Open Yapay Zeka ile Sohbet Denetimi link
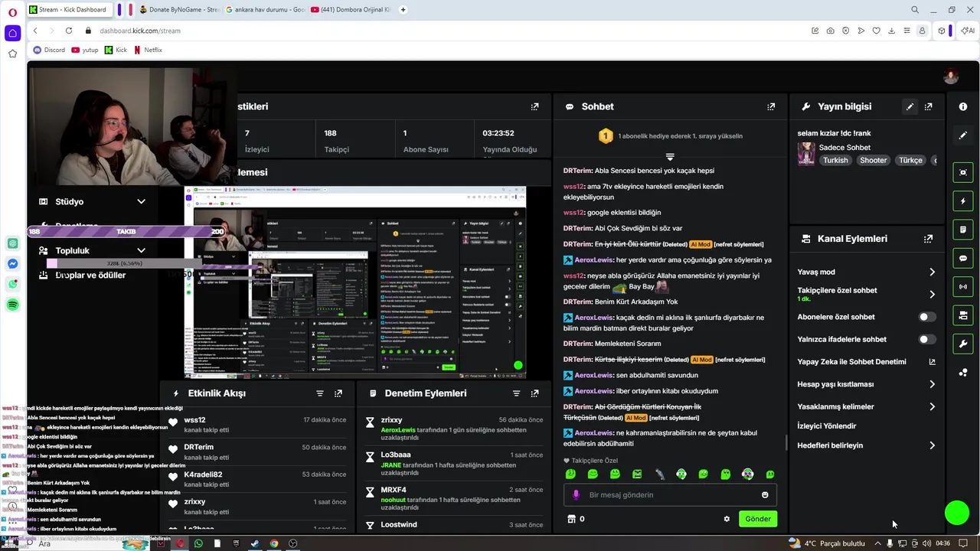 tap(866, 362)
